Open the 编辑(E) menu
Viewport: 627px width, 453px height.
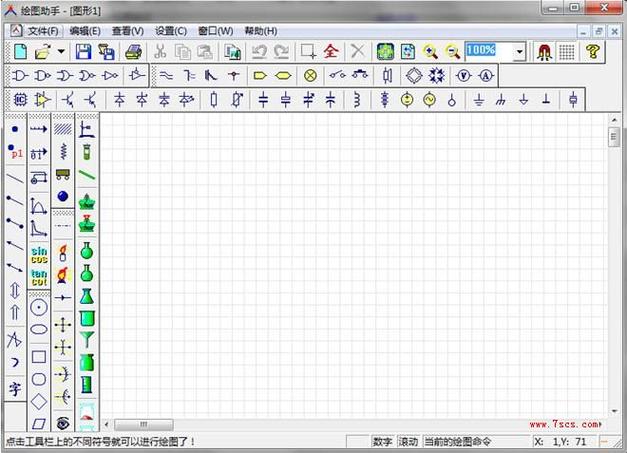click(85, 31)
